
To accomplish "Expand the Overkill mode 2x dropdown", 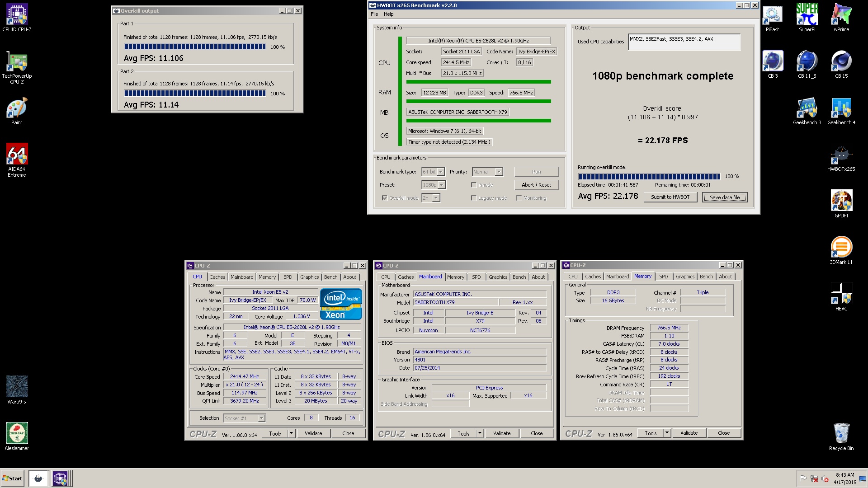I will click(x=436, y=198).
